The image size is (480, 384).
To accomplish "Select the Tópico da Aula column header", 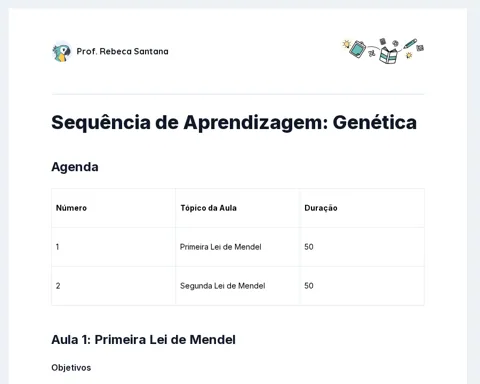I will point(208,208).
